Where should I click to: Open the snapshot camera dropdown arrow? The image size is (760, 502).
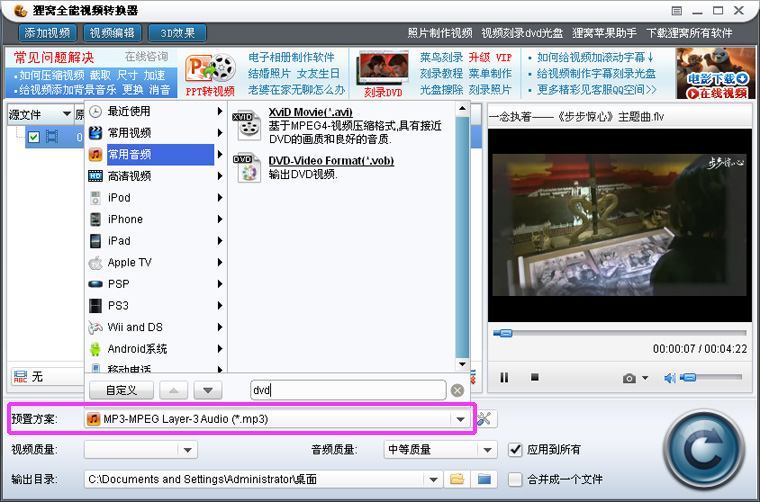click(645, 378)
